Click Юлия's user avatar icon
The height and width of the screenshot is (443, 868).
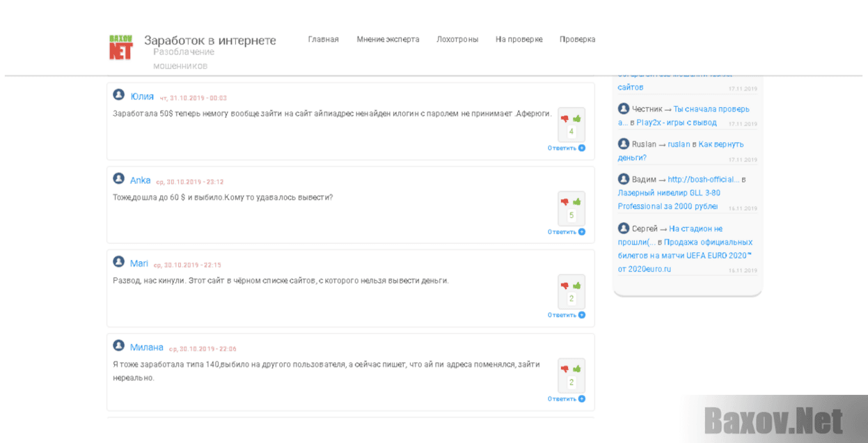click(119, 95)
